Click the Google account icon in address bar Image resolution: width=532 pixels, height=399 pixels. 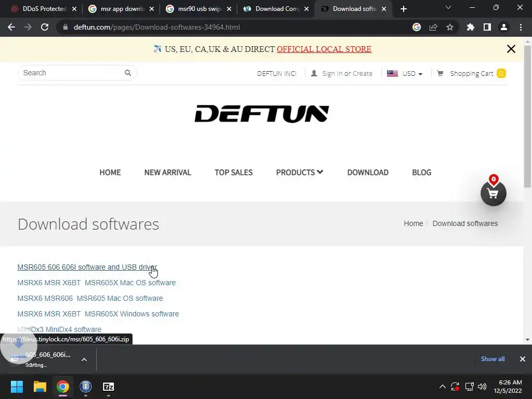(417, 27)
